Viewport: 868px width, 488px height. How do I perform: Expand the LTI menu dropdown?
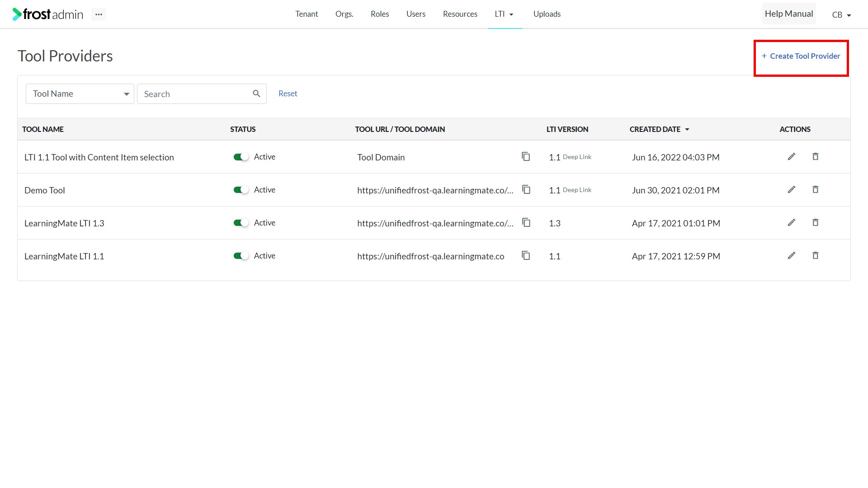pyautogui.click(x=505, y=14)
